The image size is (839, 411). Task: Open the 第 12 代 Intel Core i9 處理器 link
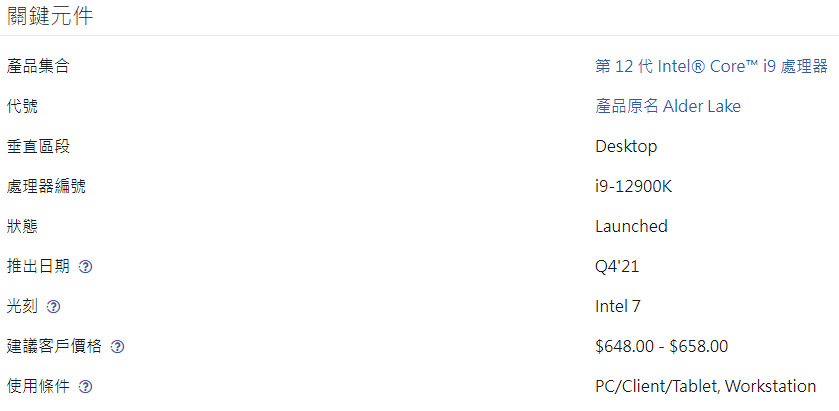click(x=711, y=66)
